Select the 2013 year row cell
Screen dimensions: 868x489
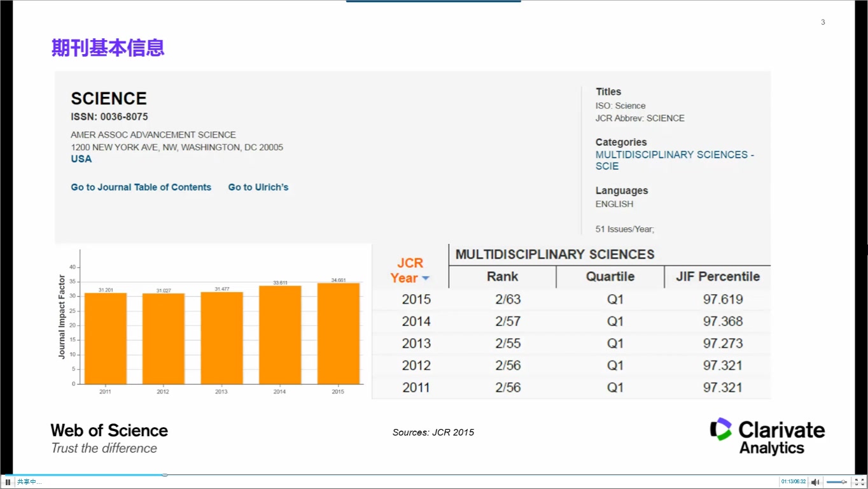416,344
